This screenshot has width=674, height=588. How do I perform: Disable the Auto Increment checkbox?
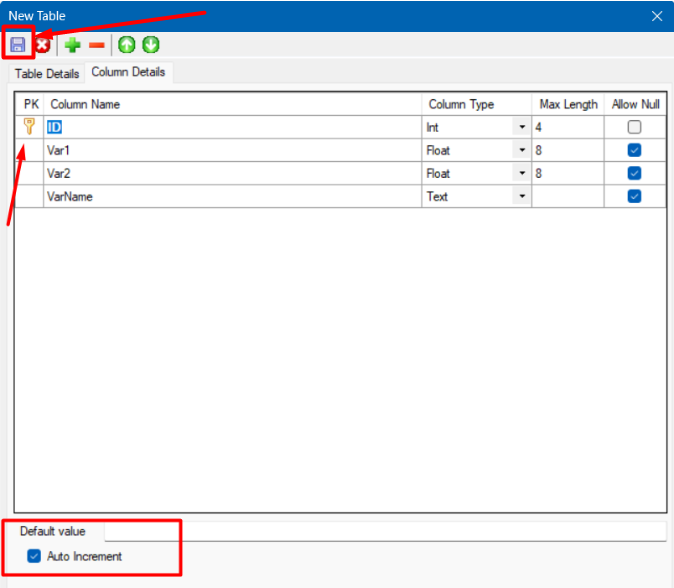pos(35,556)
